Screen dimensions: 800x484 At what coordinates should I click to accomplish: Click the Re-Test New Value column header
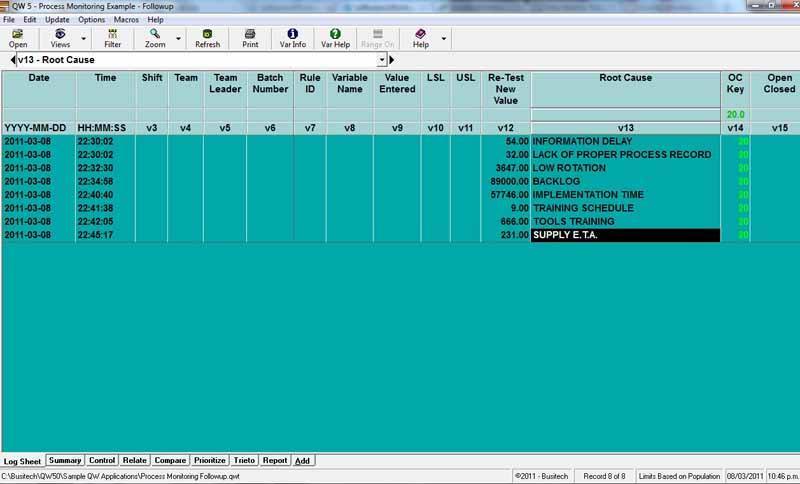506,89
